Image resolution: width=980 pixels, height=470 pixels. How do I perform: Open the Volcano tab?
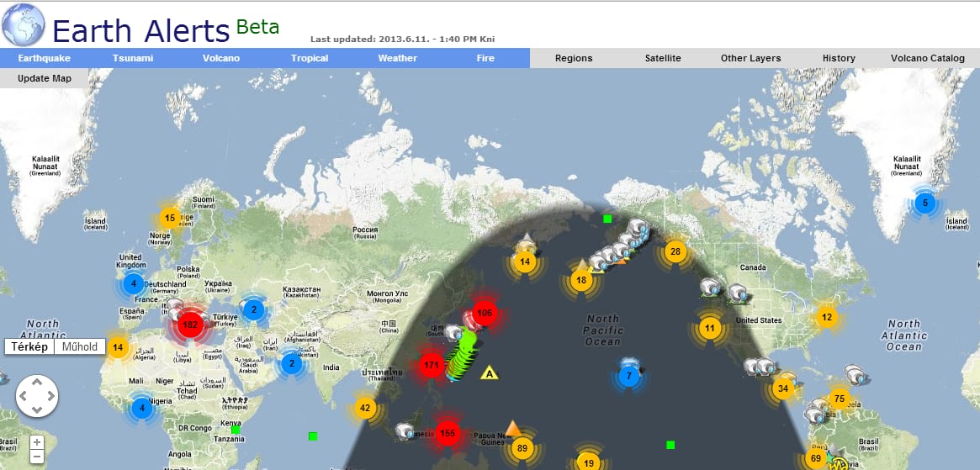pos(221,58)
